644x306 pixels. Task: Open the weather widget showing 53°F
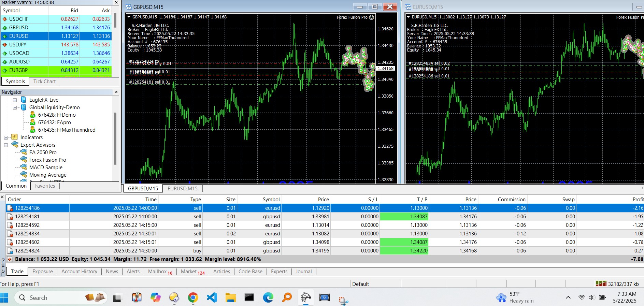tap(515, 297)
